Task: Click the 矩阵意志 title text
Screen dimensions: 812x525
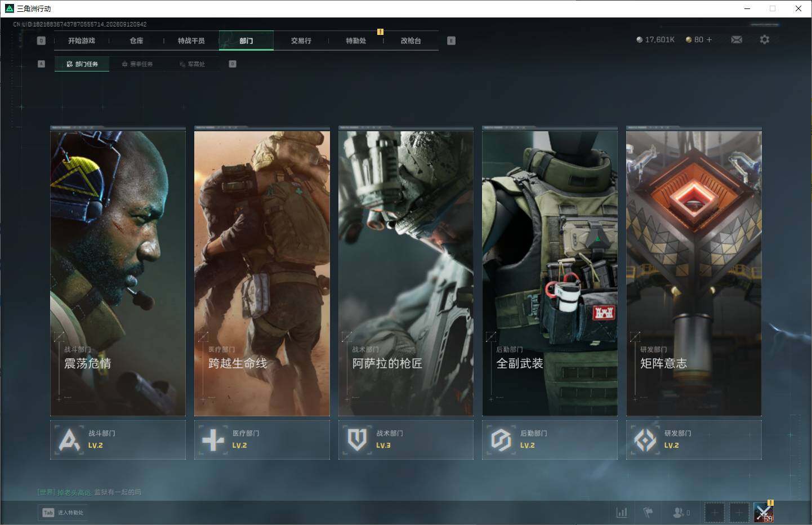Action: coord(664,363)
